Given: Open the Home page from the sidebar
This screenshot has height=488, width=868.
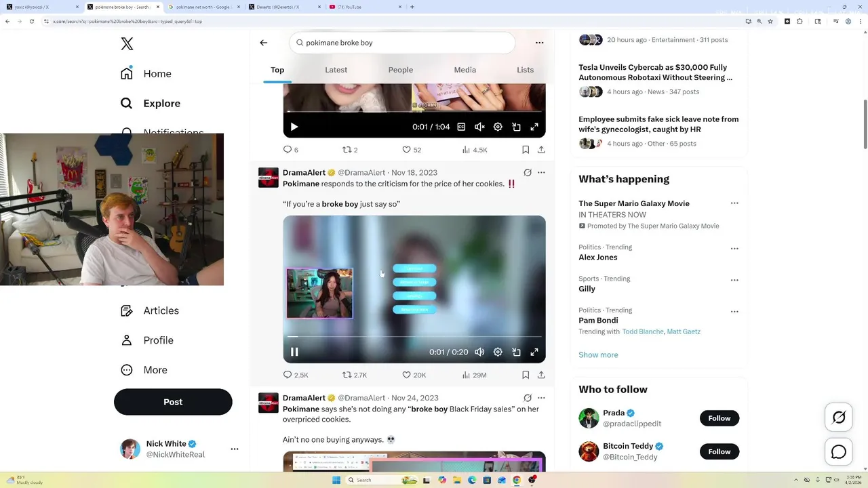Looking at the screenshot, I should pos(146,74).
